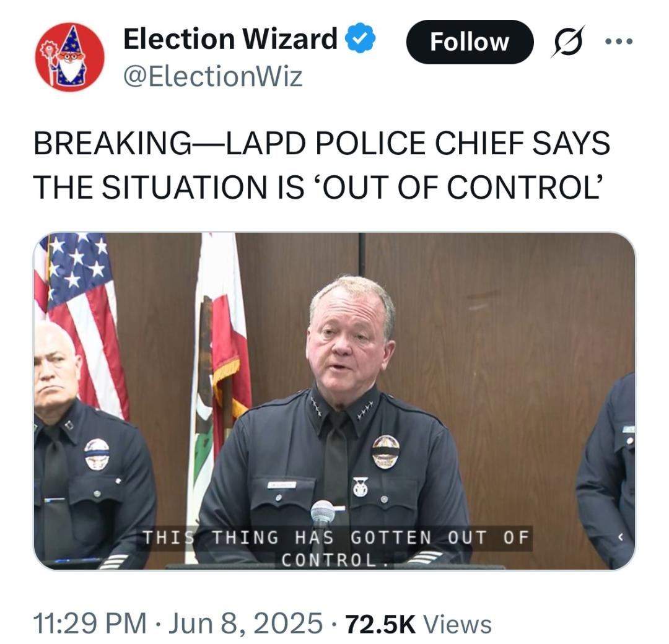Open the three-dot more options menu
Screen dimensions: 669x644
[x=619, y=41]
